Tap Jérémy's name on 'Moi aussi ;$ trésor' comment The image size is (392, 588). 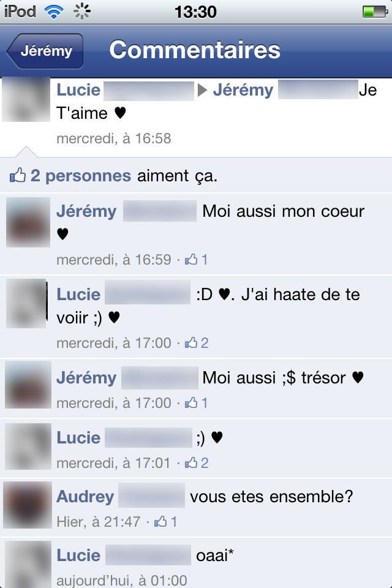point(86,378)
